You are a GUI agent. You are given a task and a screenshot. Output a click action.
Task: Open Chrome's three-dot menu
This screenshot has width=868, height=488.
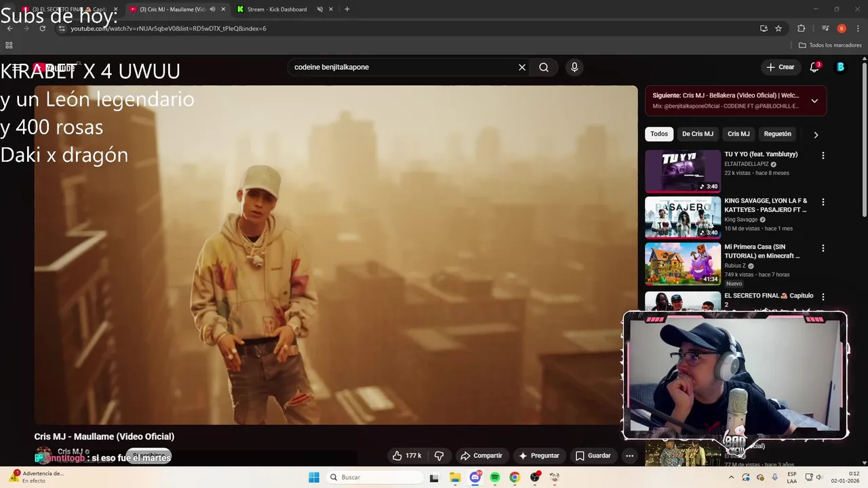(859, 28)
